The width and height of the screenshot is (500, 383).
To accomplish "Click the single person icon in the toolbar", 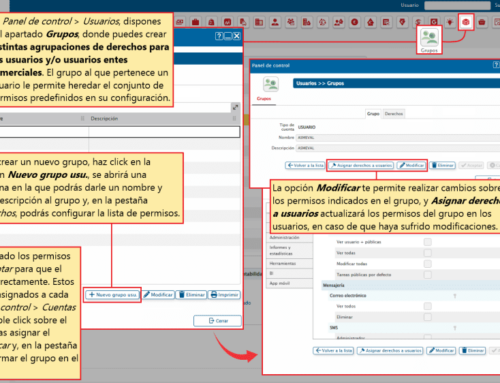I will (275, 22).
